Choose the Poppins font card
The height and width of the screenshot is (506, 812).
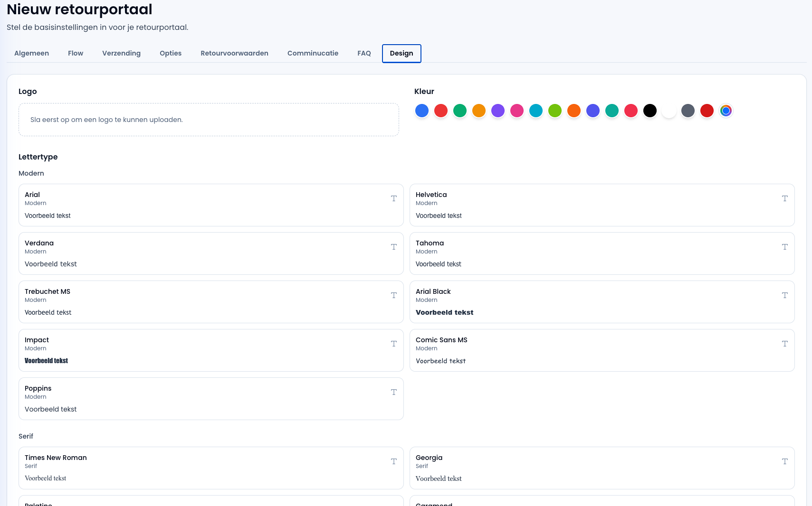[211, 399]
